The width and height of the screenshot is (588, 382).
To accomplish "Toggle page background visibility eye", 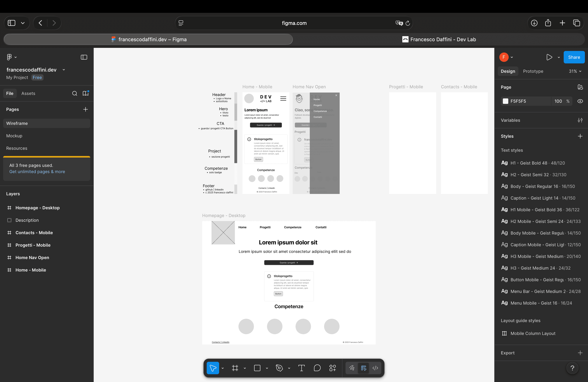I will [580, 101].
